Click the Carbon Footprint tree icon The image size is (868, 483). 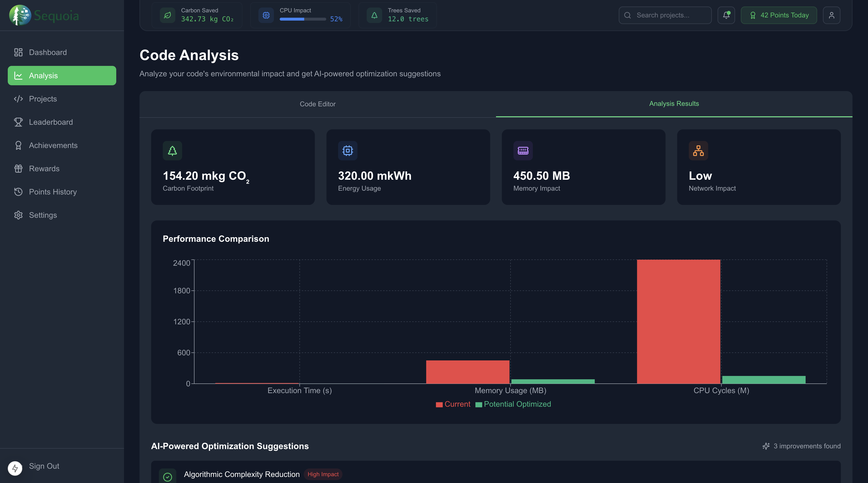(172, 151)
